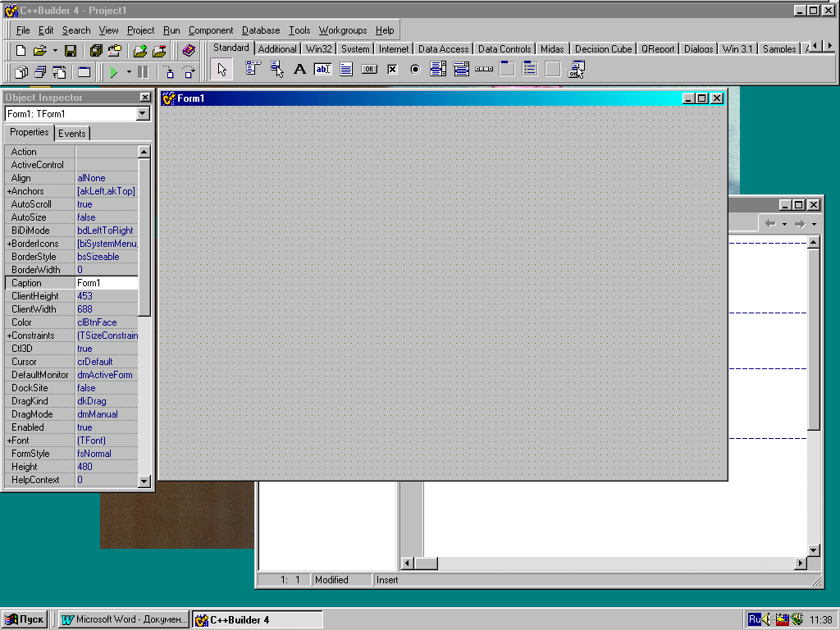Pick the ListBox component icon
The image size is (840, 630).
tap(438, 69)
